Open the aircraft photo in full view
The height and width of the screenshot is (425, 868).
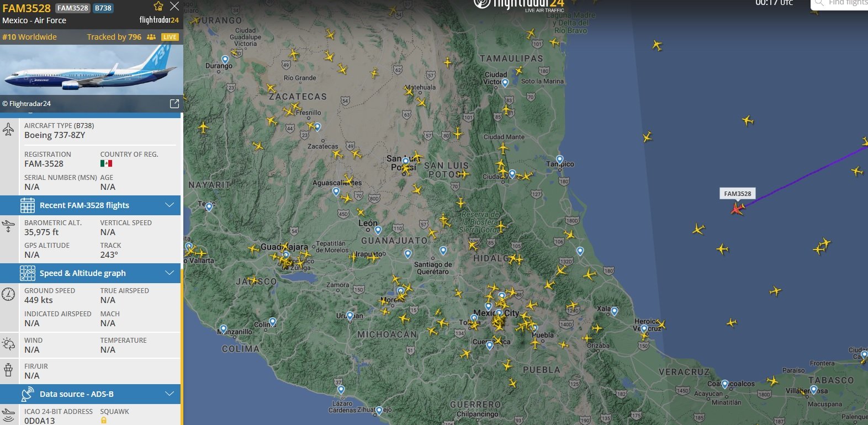[174, 103]
